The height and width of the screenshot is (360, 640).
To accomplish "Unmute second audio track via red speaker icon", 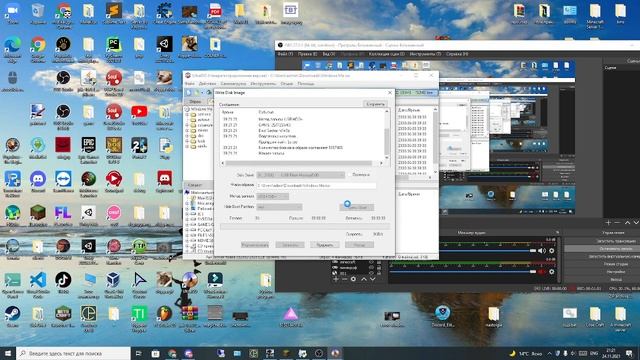I will point(542,271).
